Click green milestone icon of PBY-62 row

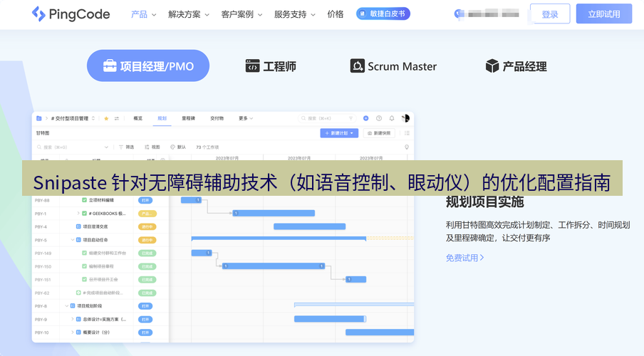click(x=78, y=293)
